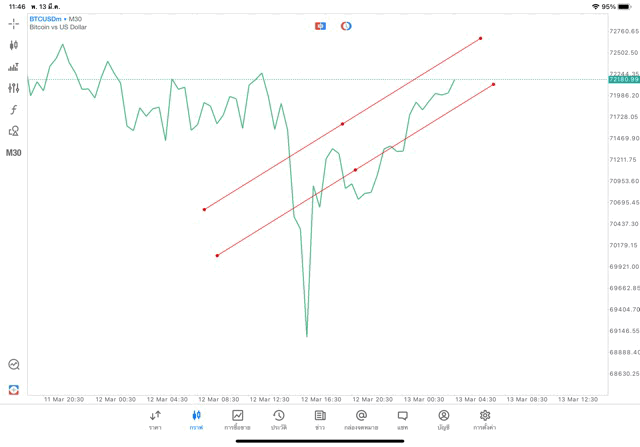Click the circular red-blue icon above the chart
The width and height of the screenshot is (640, 447).
tap(346, 26)
